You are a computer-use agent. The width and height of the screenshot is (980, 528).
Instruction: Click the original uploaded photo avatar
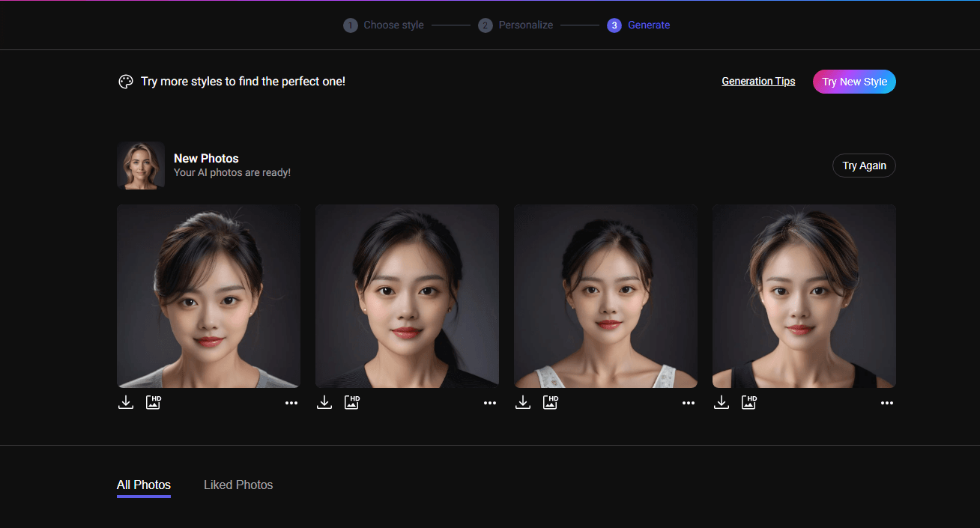[x=141, y=166]
